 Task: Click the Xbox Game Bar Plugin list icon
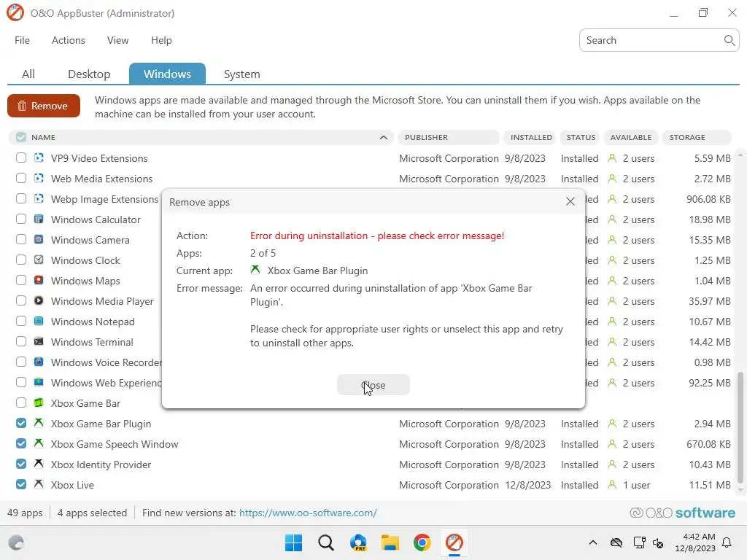(x=39, y=424)
